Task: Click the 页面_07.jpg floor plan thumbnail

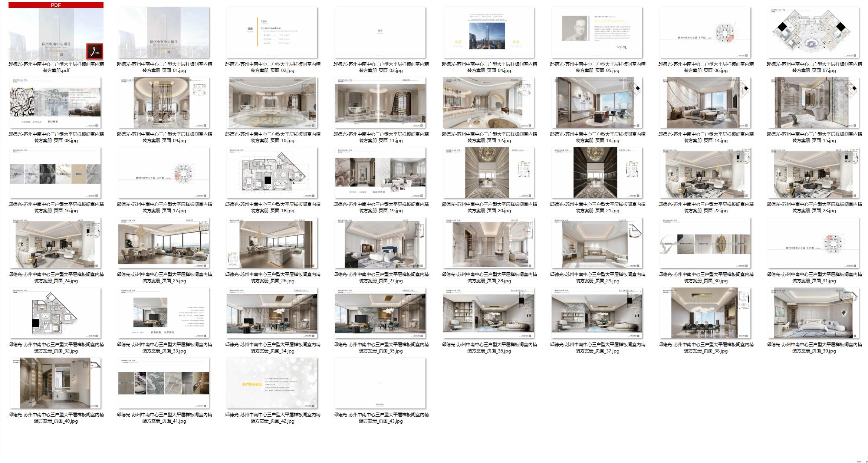Action: [813, 33]
